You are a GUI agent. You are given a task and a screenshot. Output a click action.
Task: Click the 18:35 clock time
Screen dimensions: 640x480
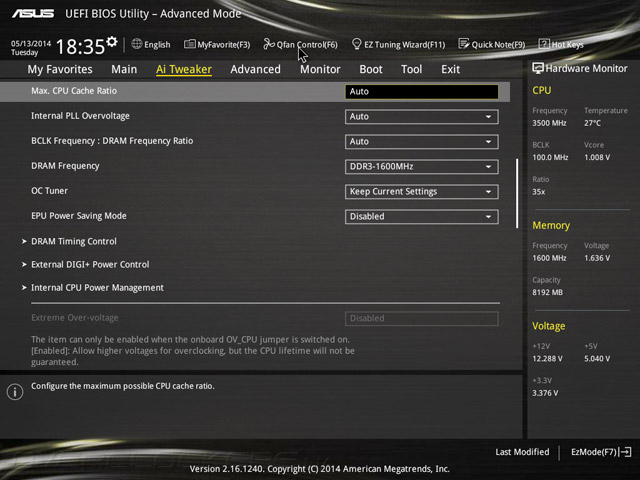(80, 47)
